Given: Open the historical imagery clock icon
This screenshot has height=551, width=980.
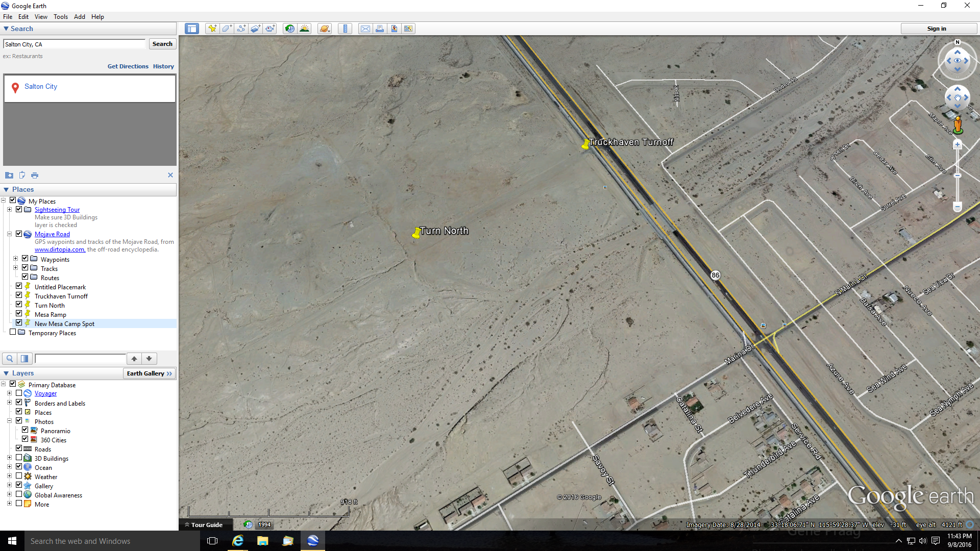Looking at the screenshot, I should point(290,29).
